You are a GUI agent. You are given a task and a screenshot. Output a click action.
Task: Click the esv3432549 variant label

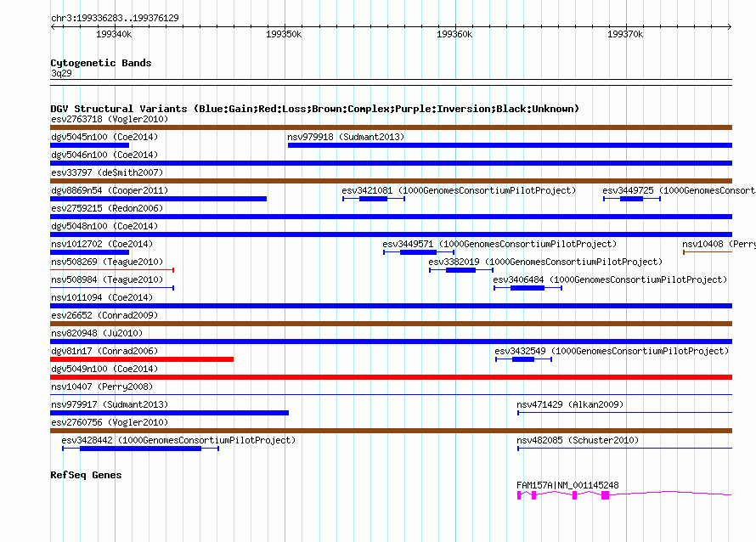click(x=612, y=351)
